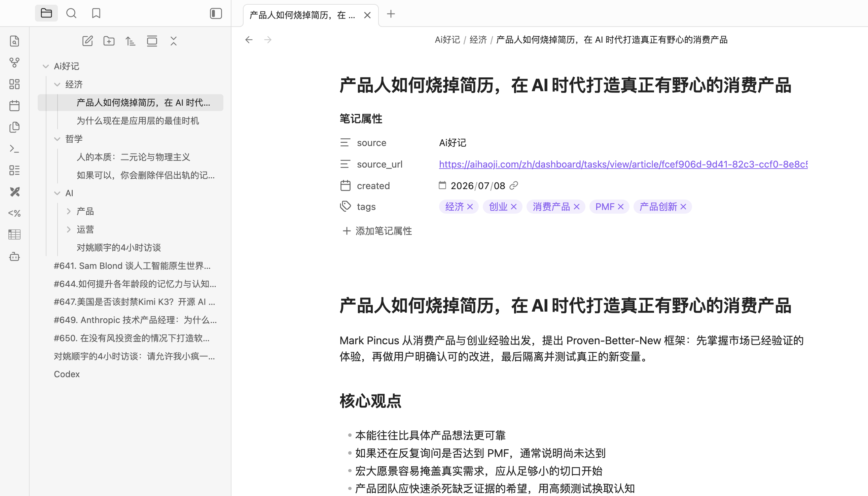Edit the source value Ai好记
Image resolution: width=868 pixels, height=496 pixels.
click(452, 143)
